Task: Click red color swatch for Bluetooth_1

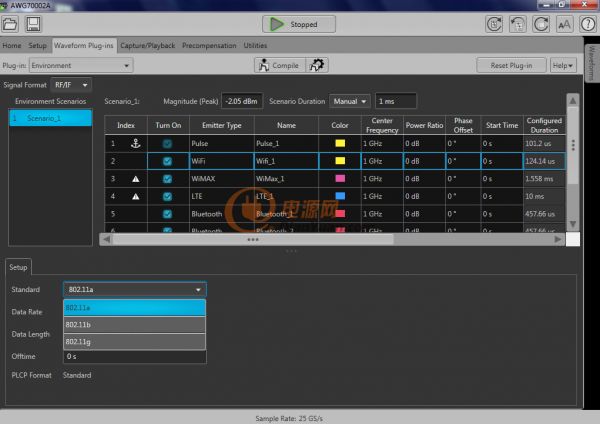Action: tap(340, 214)
